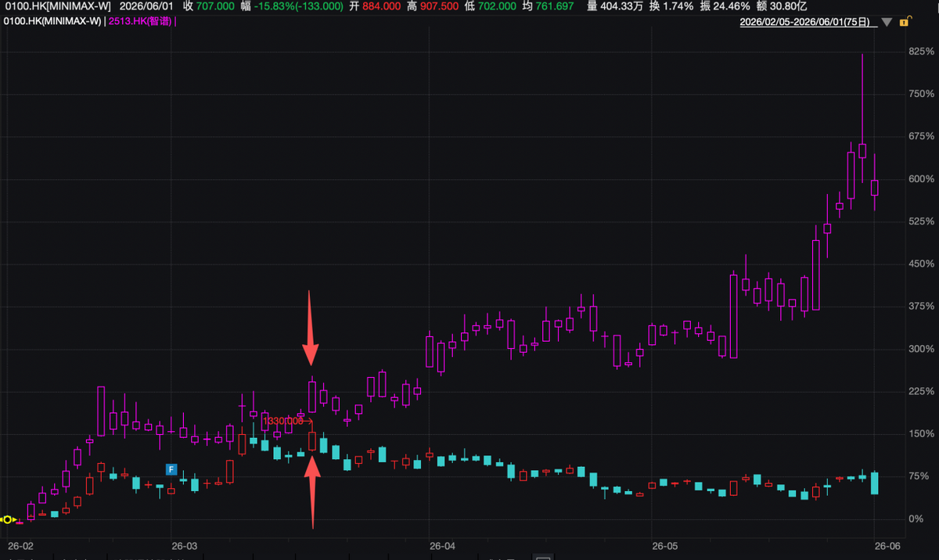Screen dimensions: 939x560
Task: Open the gray triangle date range dropdown
Action: pyautogui.click(x=887, y=23)
